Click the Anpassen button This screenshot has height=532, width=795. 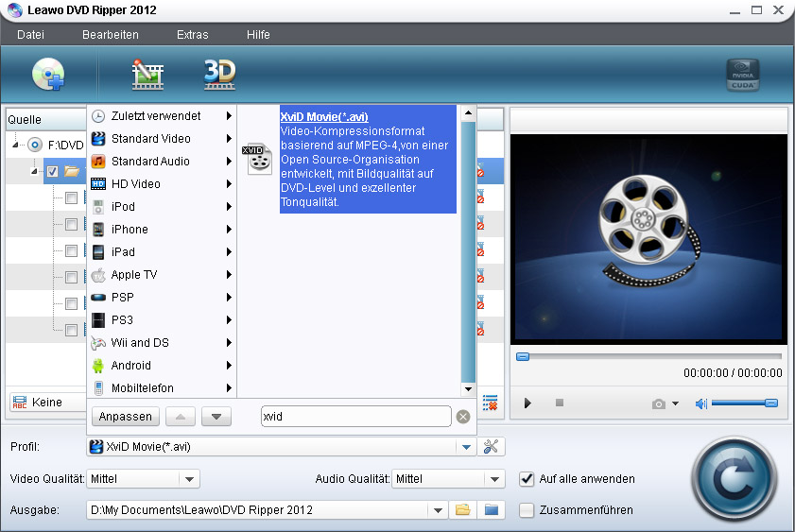pyautogui.click(x=125, y=417)
